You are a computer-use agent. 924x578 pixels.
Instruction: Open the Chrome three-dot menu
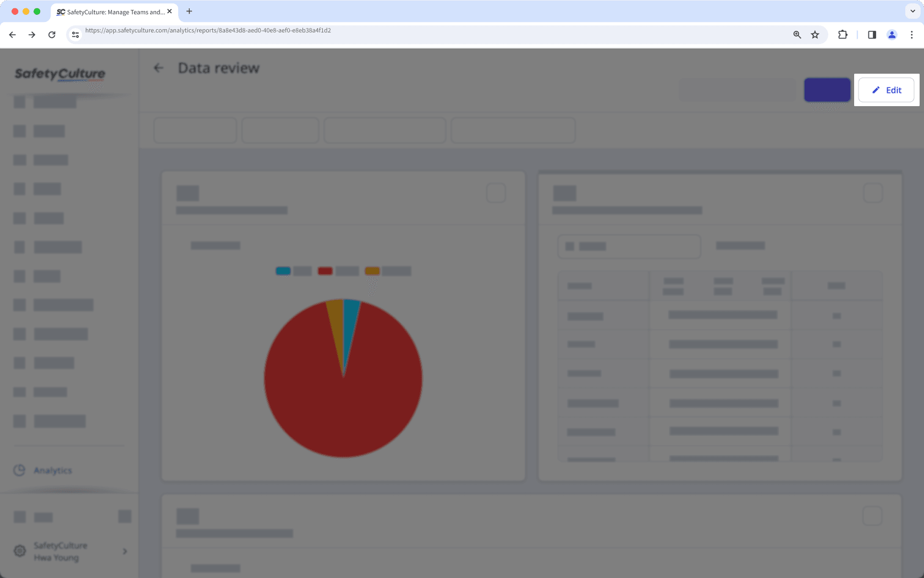point(911,35)
